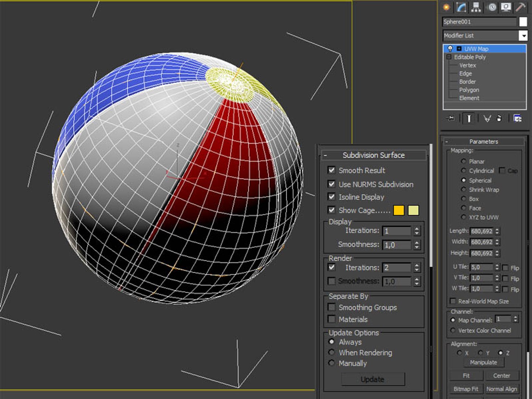Open the Display panel tab
Screen dimensions: 532x399
506,7
